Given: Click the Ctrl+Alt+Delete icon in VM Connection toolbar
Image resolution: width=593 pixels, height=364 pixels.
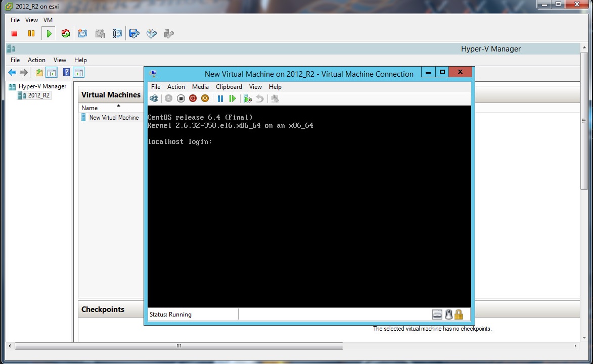Looking at the screenshot, I should [154, 98].
